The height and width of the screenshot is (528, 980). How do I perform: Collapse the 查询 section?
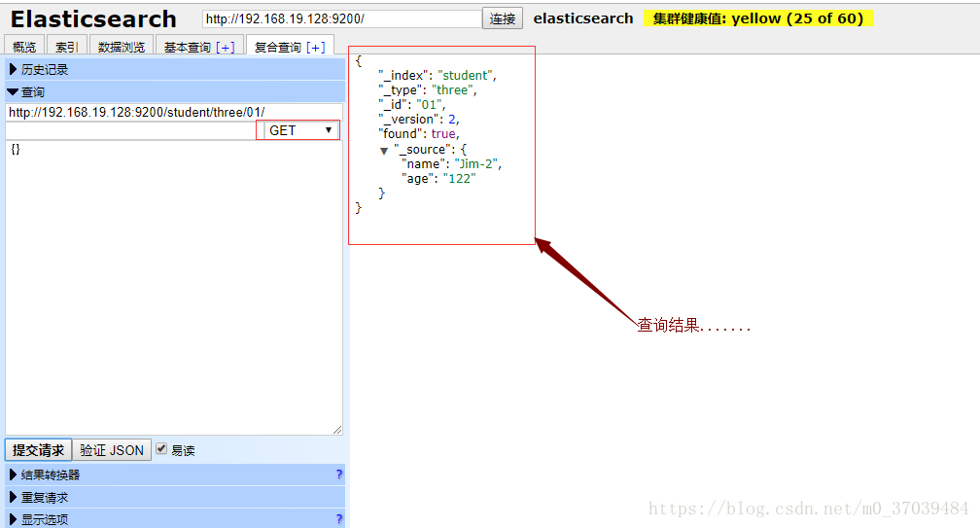[x=175, y=91]
